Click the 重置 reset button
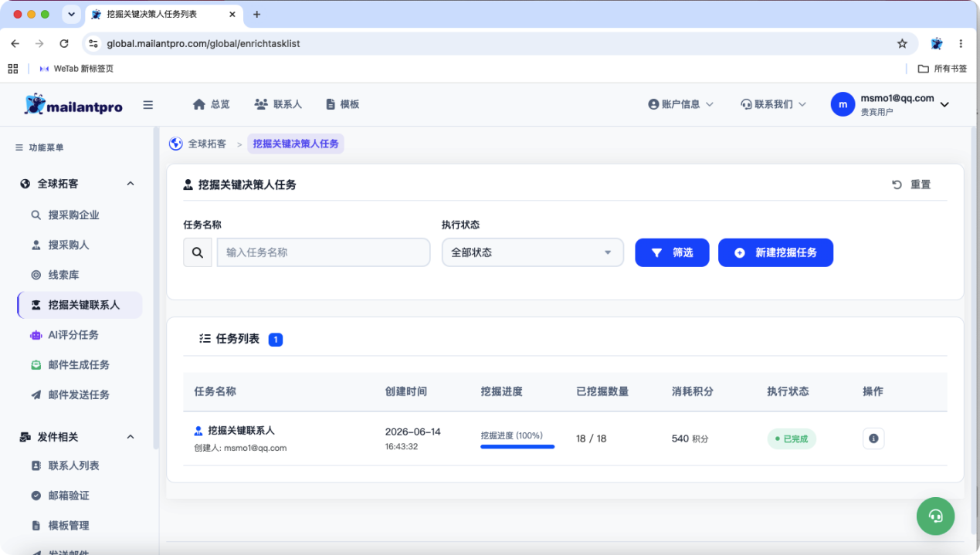Image resolution: width=980 pixels, height=555 pixels. [x=911, y=184]
